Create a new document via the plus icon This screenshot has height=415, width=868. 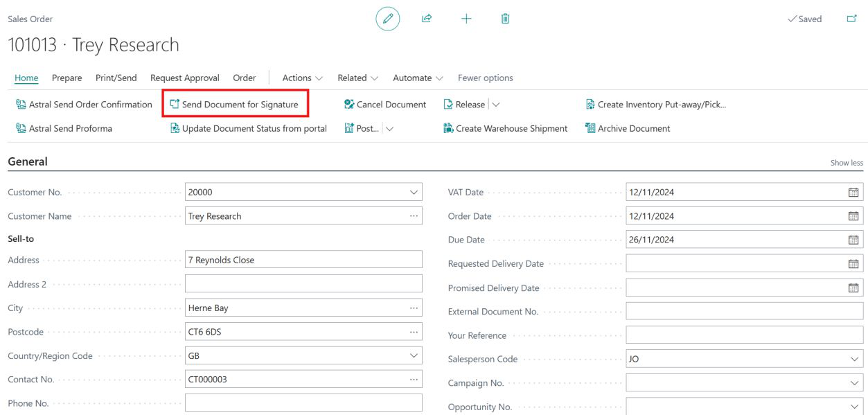click(x=465, y=19)
